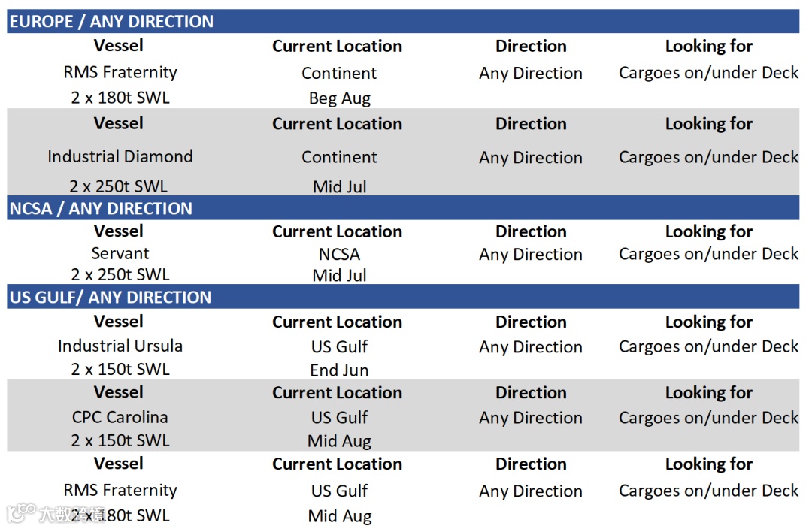Click RMS Fraternity in the US Gulf section
Screen dimensions: 812x529
click(120, 490)
